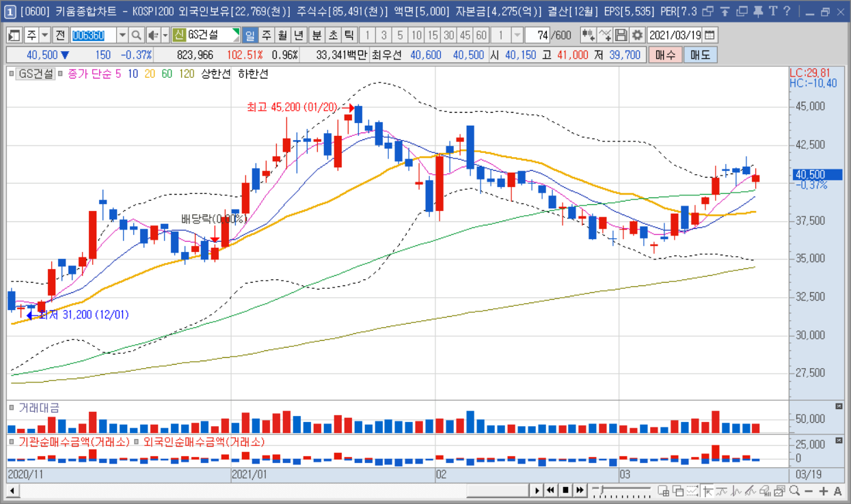Screen dimensions: 851x504
Task: Toggle the 전 button beside the stock code
Action: tap(60, 35)
